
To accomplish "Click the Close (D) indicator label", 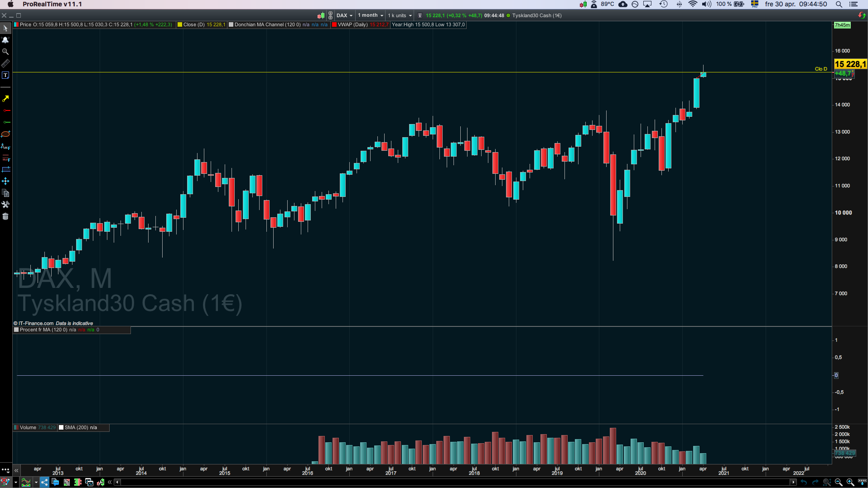I will tap(194, 25).
